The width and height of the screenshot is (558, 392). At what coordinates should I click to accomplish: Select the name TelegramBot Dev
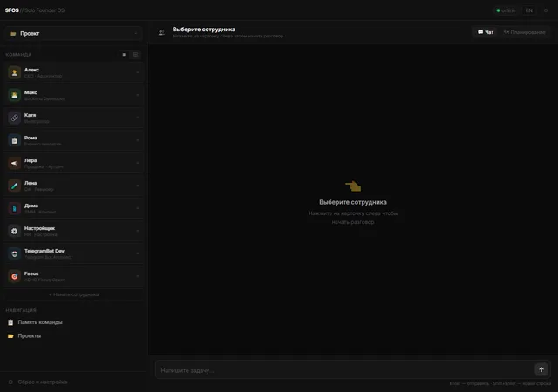tap(44, 251)
